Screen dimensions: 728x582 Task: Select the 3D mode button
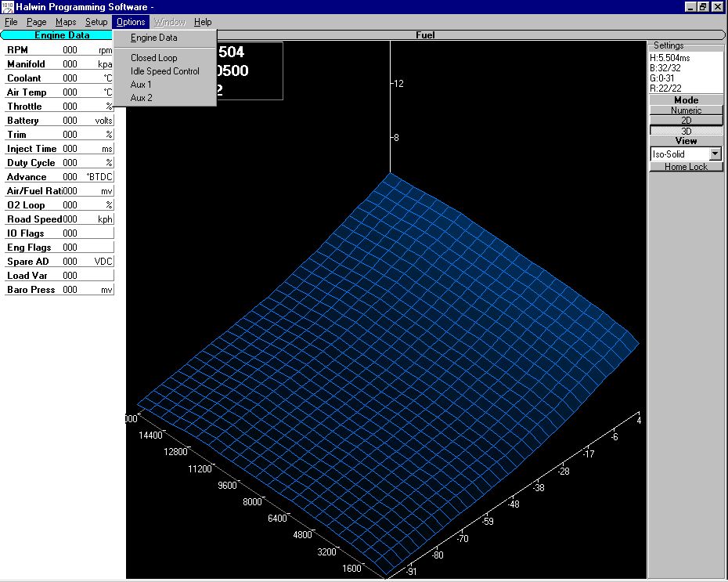click(x=686, y=131)
